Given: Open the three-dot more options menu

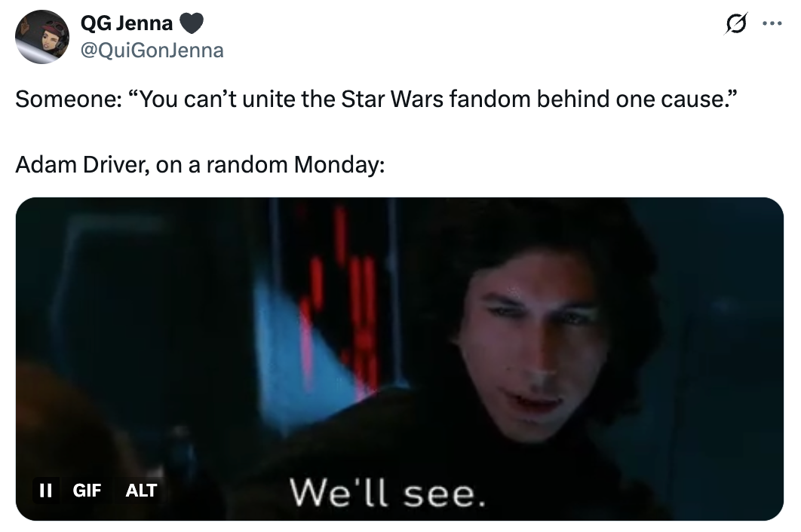Looking at the screenshot, I should point(772,23).
